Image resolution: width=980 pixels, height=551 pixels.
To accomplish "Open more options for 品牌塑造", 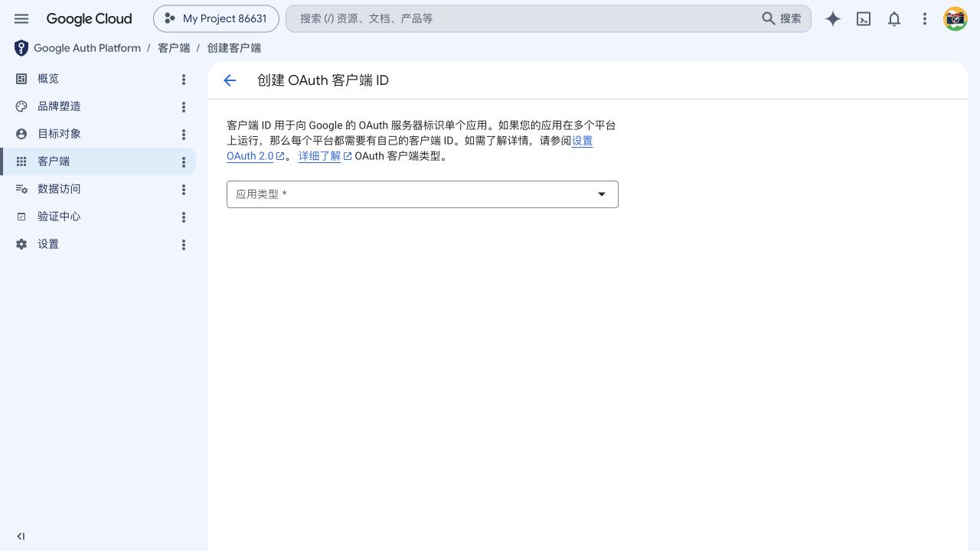I will (184, 107).
